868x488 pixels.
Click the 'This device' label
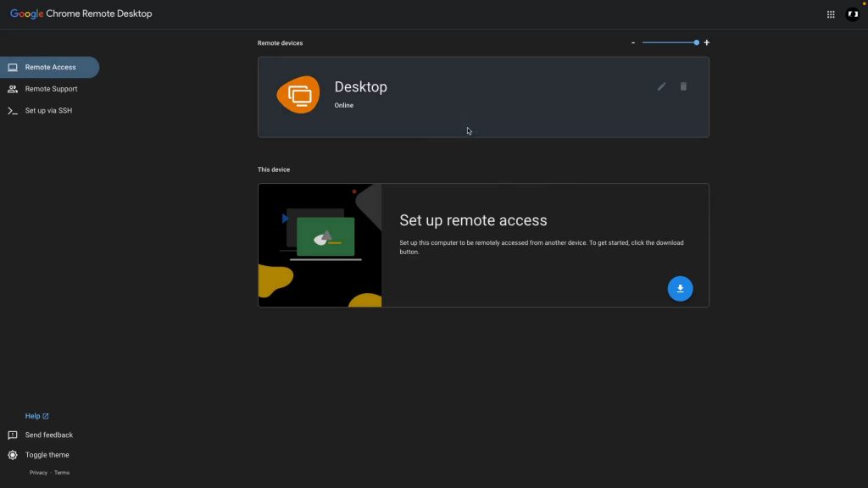(x=274, y=169)
